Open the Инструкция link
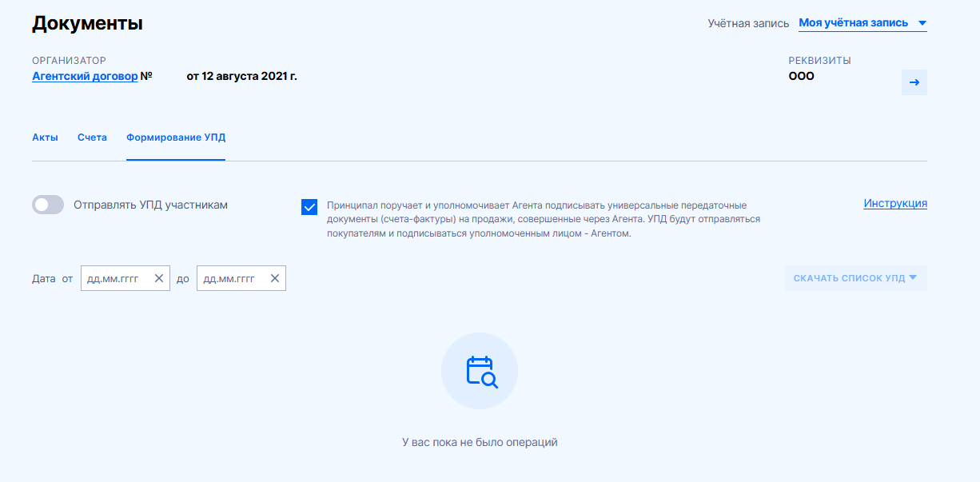Viewport: 980px width, 482px height. tap(894, 203)
